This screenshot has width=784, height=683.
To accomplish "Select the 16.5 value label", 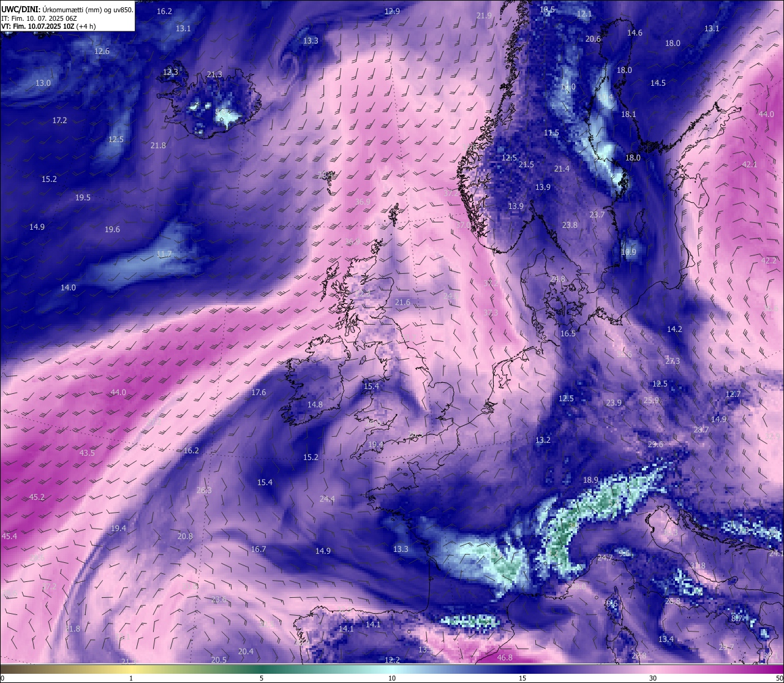I will (568, 333).
